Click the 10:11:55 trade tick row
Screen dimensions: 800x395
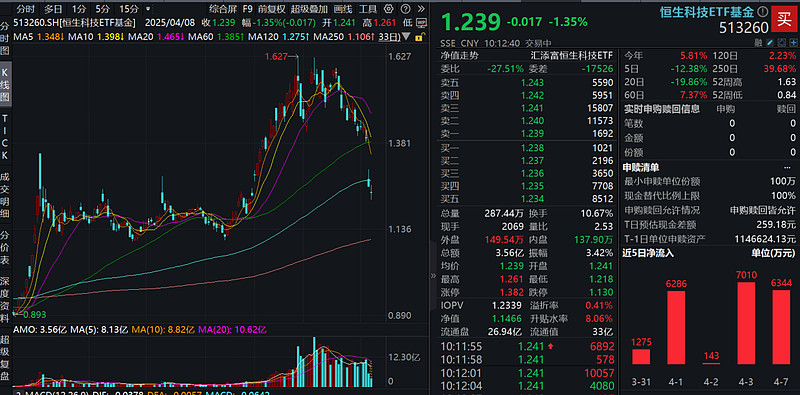[x=528, y=347]
